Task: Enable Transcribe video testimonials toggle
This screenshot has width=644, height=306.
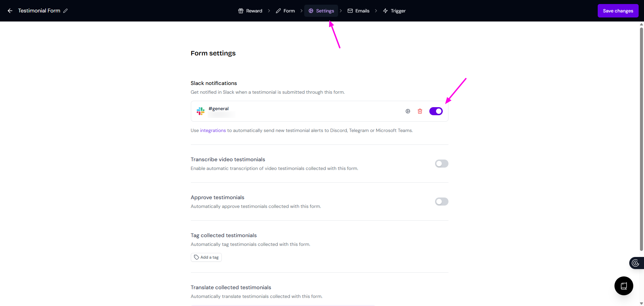Action: [441, 164]
